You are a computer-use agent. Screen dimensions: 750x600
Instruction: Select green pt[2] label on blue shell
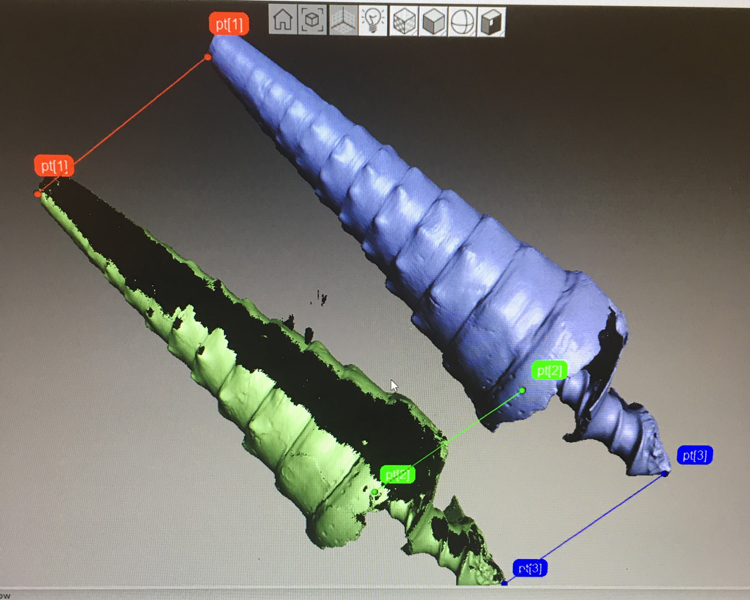point(550,371)
